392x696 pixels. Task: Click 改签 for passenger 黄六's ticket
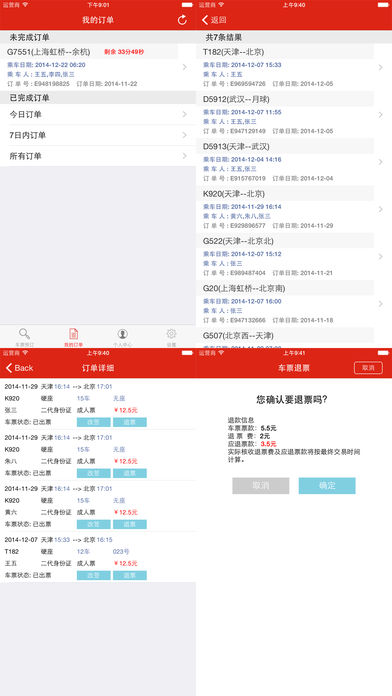[94, 524]
